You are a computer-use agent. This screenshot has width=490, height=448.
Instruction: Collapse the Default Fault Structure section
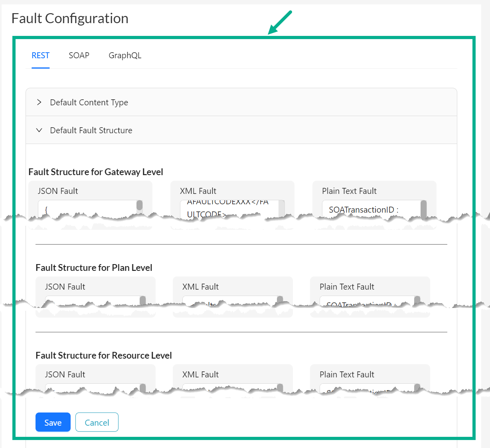coord(91,130)
